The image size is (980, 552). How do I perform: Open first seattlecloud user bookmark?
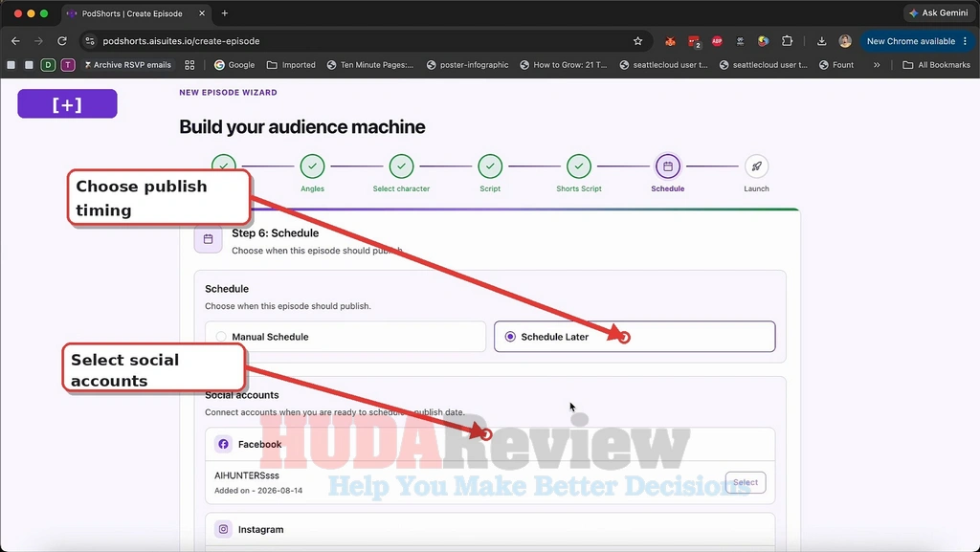click(664, 65)
